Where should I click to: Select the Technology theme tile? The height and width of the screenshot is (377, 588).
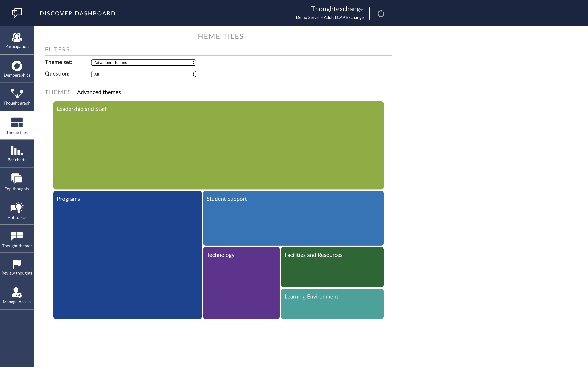pos(241,283)
